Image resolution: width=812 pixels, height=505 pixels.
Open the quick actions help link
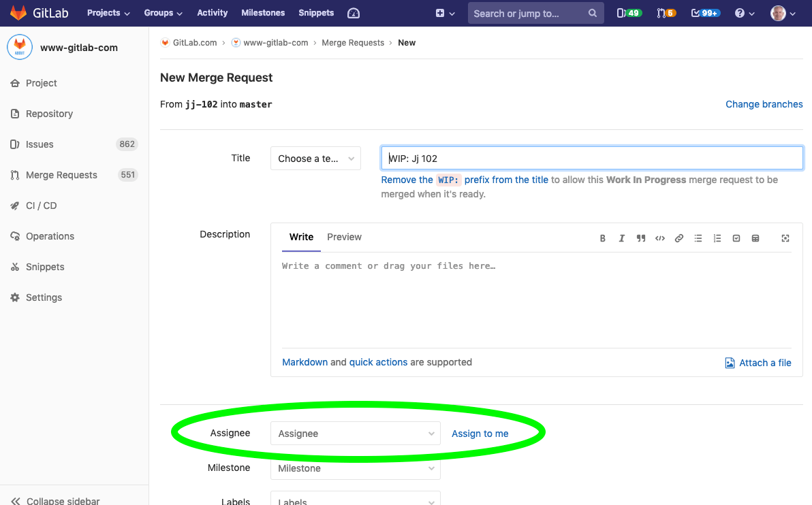point(378,362)
